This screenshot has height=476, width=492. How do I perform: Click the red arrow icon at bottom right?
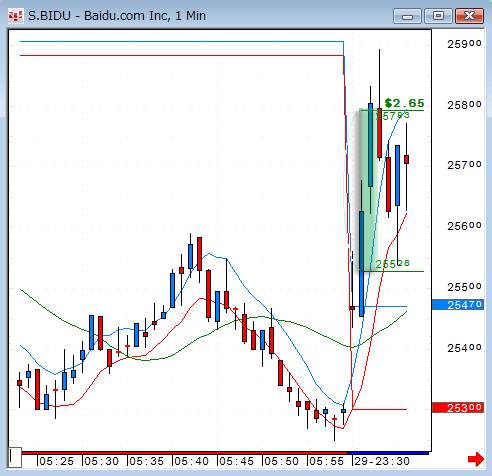pos(476,459)
